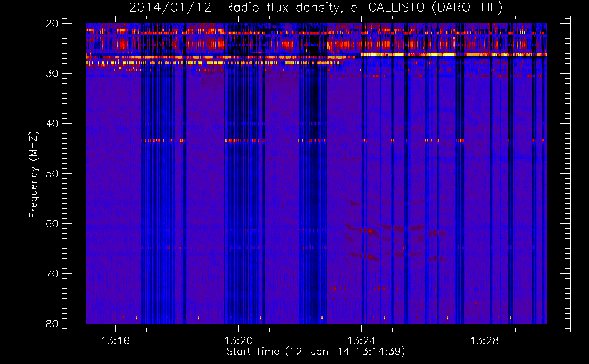Click the 13:16 time tick label
The image size is (589, 364).
coord(115,341)
